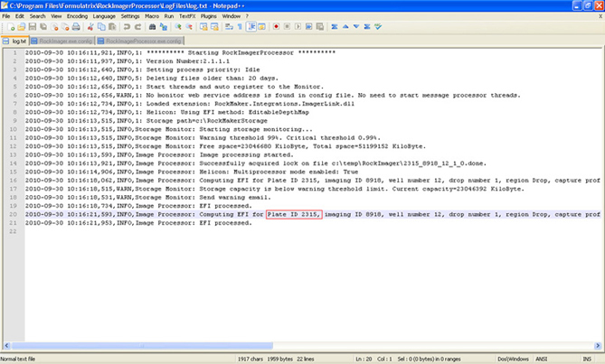Image resolution: width=605 pixels, height=364 pixels.
Task: Open the Macro menu
Action: (152, 16)
